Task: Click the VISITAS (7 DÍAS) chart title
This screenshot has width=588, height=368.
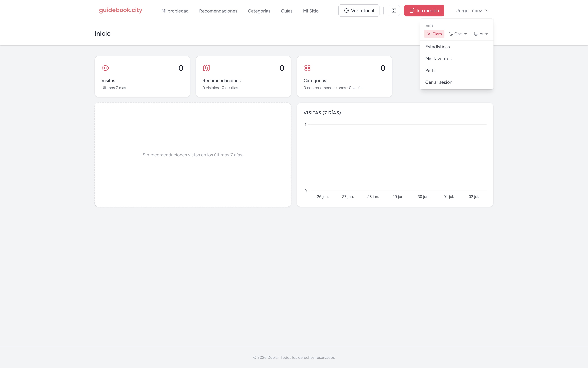Action: click(322, 113)
